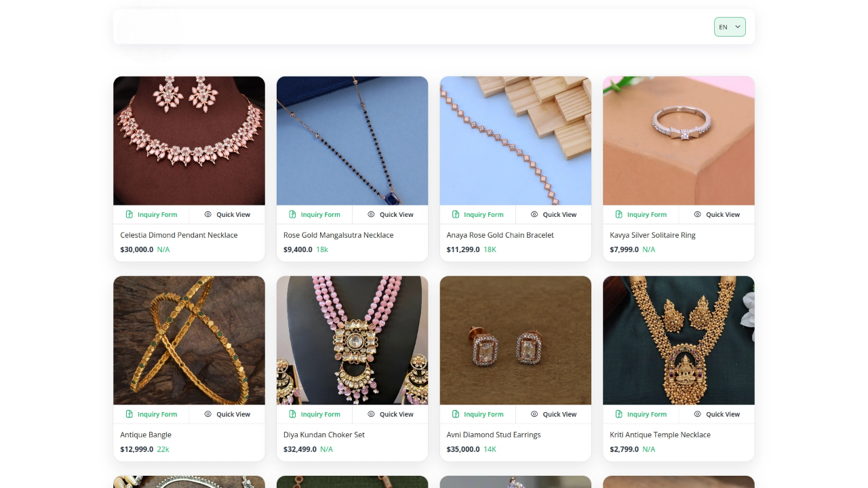Click the Inquiry Form icon for Avni Diamond Stud Earrings
The height and width of the screenshot is (488, 868).
click(x=456, y=414)
